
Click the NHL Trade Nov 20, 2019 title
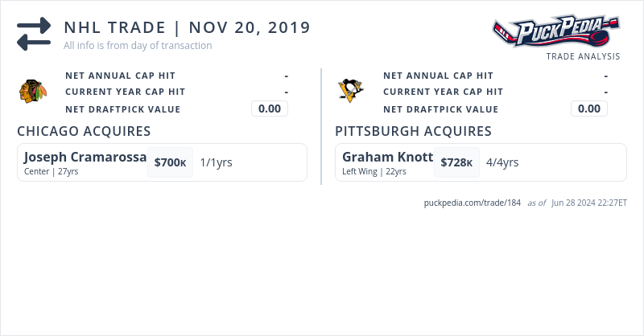[x=187, y=27]
